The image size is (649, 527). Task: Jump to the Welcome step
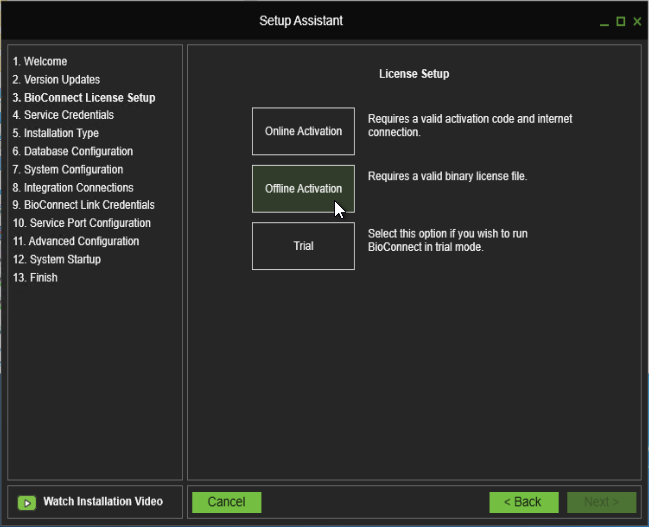[40, 62]
